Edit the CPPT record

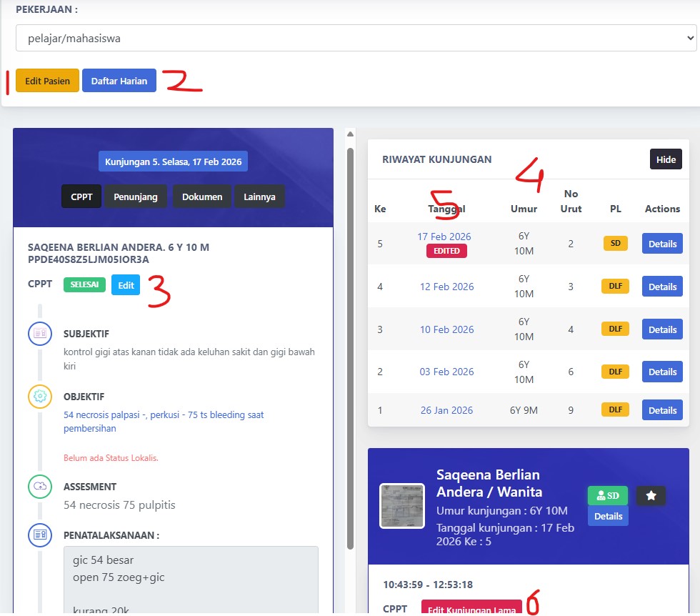(126, 285)
